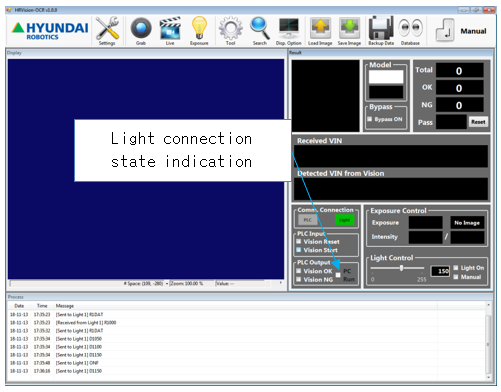Click the PLC connection indicator
The image size is (501, 392).
coord(308,220)
